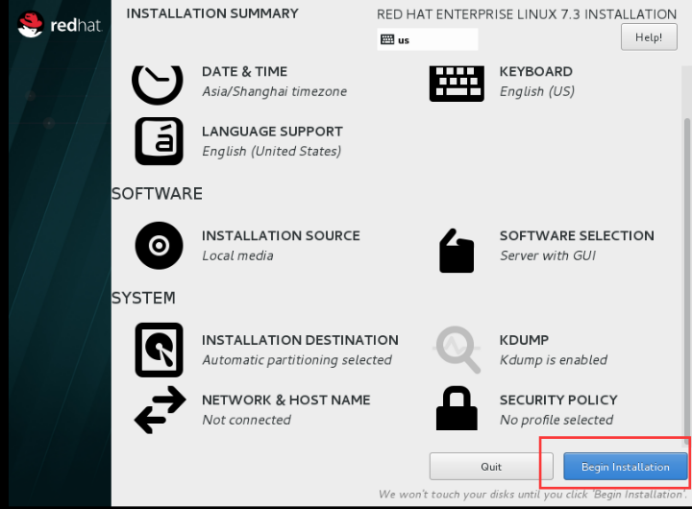The height and width of the screenshot is (510, 692).
Task: Click the Network & Host Name arrows icon
Action: point(160,410)
